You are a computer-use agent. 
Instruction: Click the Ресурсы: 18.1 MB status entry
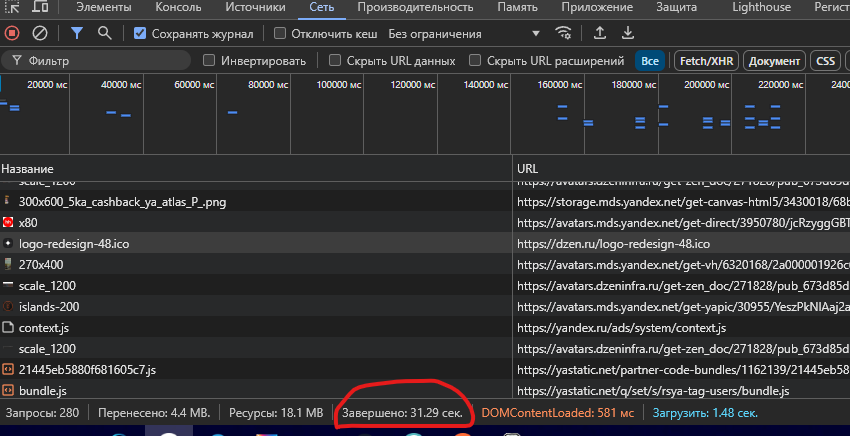[276, 413]
